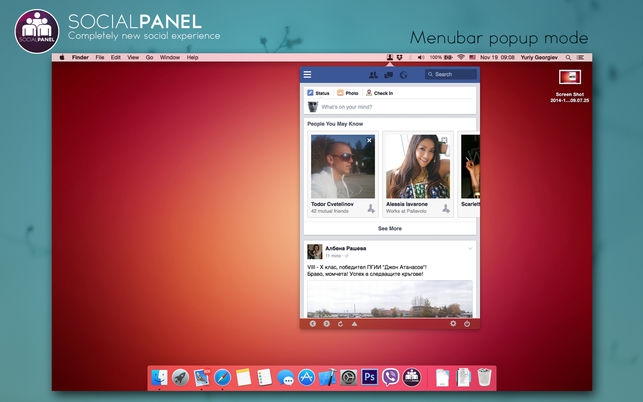
Task: Open Todor Cvetelinov's profile photo
Action: [343, 167]
